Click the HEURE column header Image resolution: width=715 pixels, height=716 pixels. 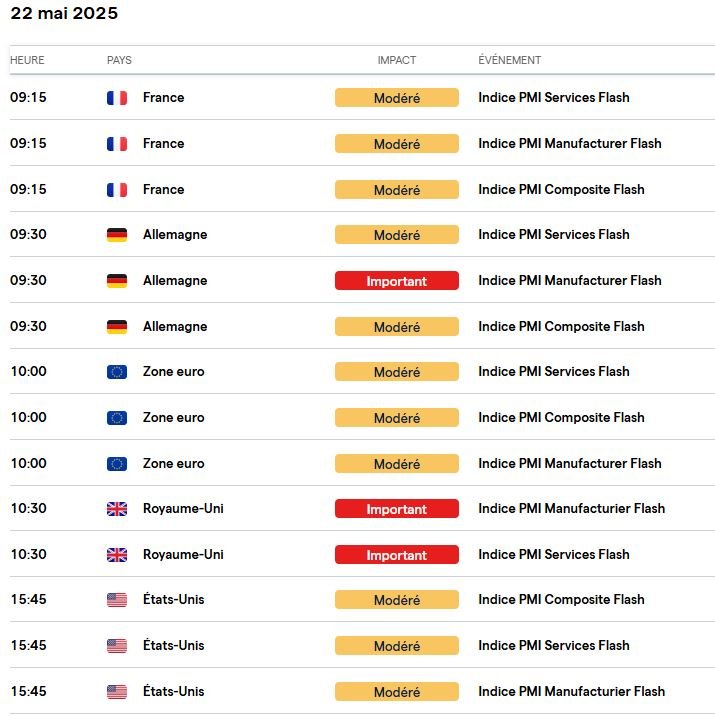coord(27,60)
